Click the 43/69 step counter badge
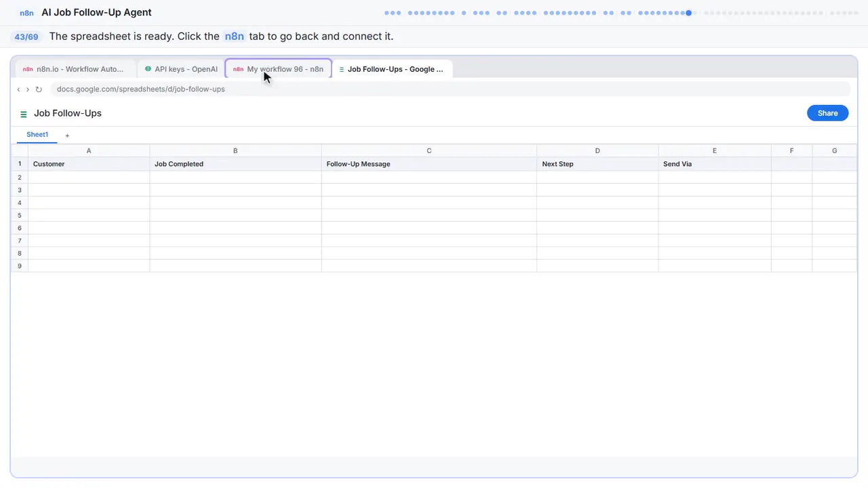This screenshot has height=488, width=868. pos(26,37)
